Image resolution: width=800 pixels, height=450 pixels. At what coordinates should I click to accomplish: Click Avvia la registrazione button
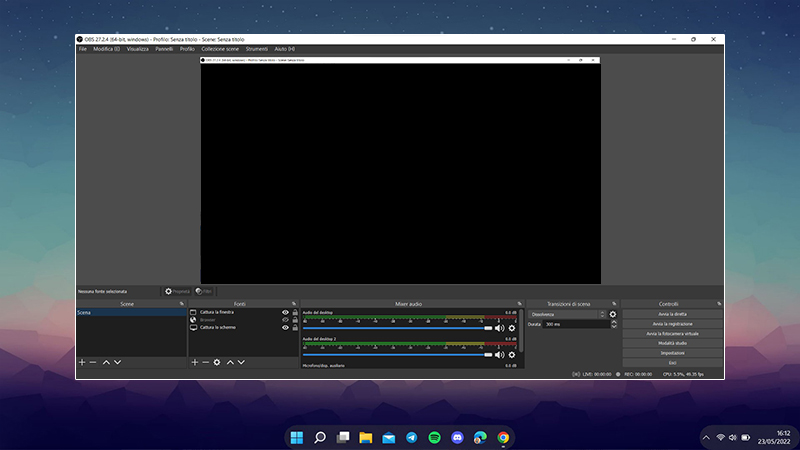672,324
